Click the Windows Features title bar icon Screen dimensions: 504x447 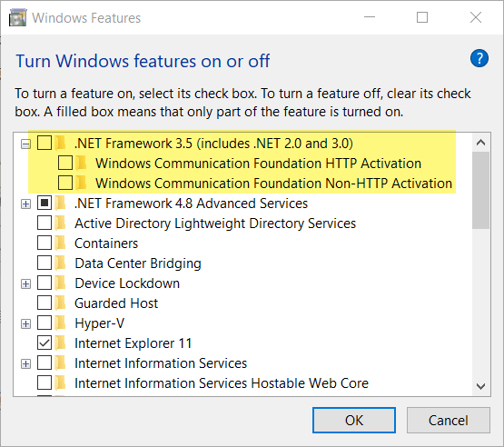(x=17, y=17)
